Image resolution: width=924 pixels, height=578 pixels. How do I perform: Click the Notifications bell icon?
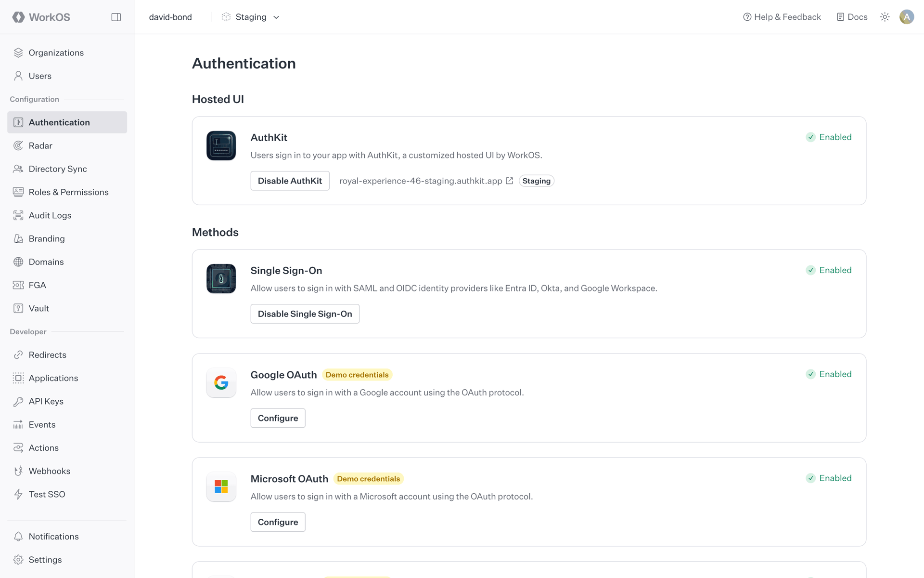tap(18, 537)
